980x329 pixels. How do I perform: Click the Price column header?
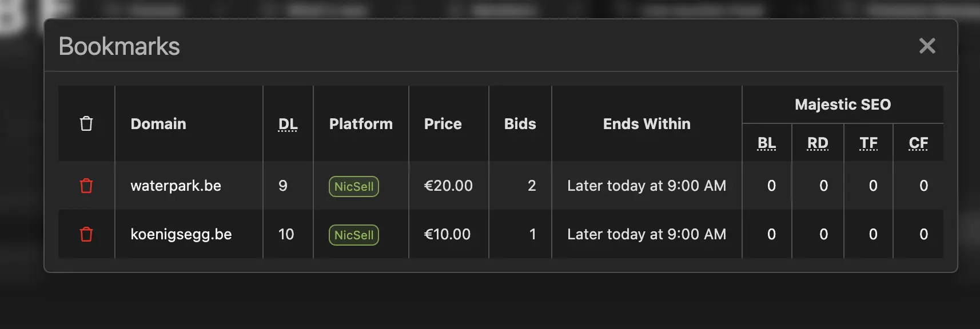[443, 124]
